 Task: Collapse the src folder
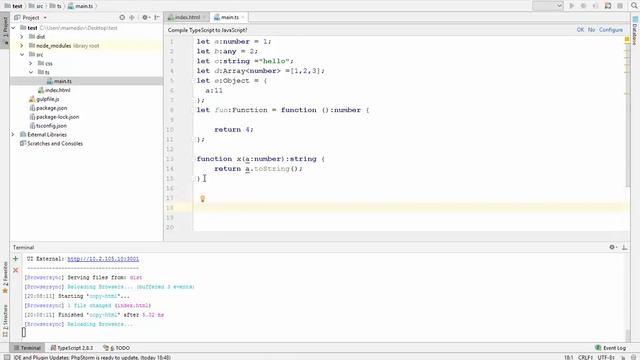22,54
